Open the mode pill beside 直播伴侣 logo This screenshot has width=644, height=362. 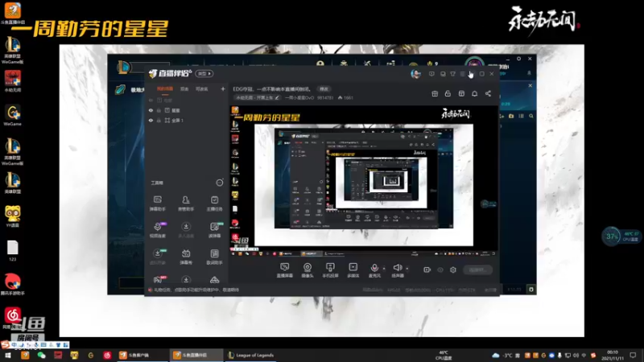pyautogui.click(x=204, y=73)
